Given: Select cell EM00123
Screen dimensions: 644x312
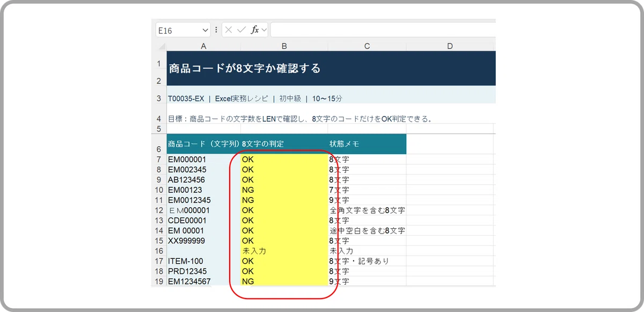Looking at the screenshot, I should tap(203, 190).
